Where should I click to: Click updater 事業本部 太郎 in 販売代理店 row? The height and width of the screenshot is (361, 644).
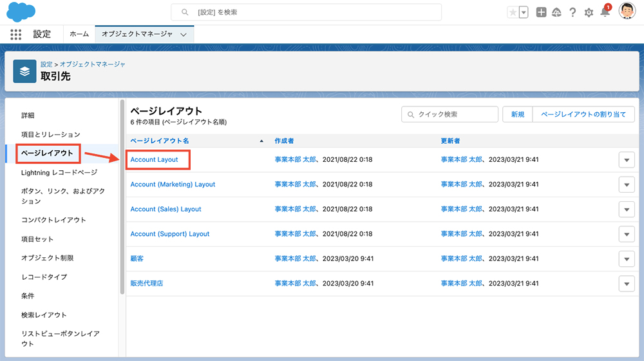462,283
